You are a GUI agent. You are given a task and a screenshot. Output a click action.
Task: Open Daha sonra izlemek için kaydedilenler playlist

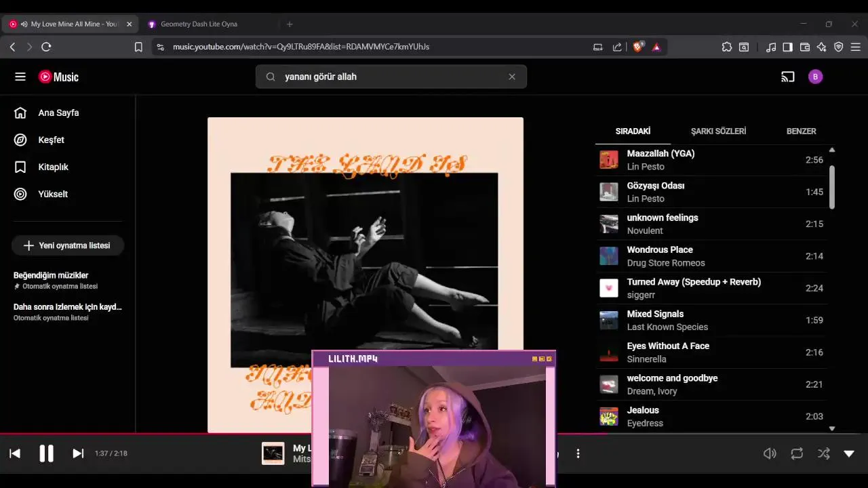click(x=66, y=312)
